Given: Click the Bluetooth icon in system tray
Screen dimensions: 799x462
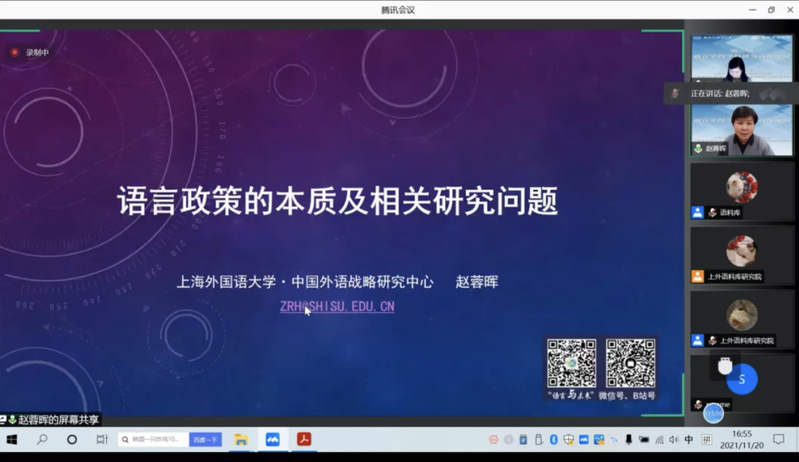Looking at the screenshot, I should pyautogui.click(x=553, y=440).
